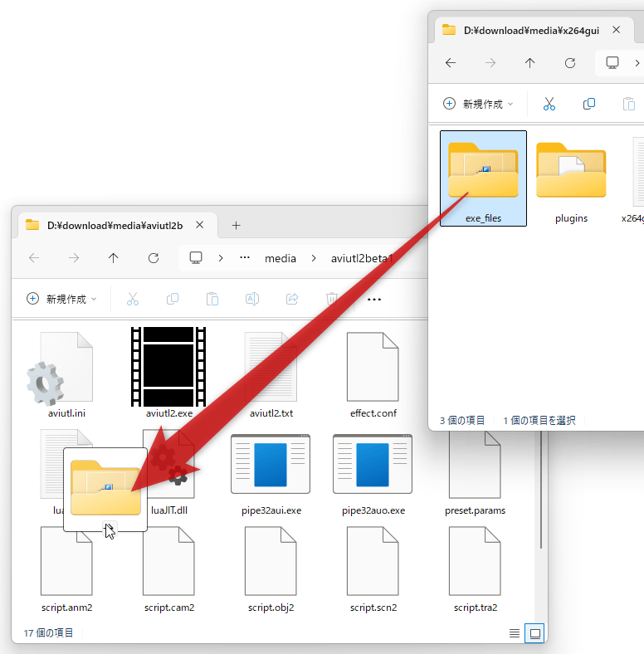Click Paste icon in aviutl2 toolbar
Screen dimensions: 644x654
click(212, 299)
